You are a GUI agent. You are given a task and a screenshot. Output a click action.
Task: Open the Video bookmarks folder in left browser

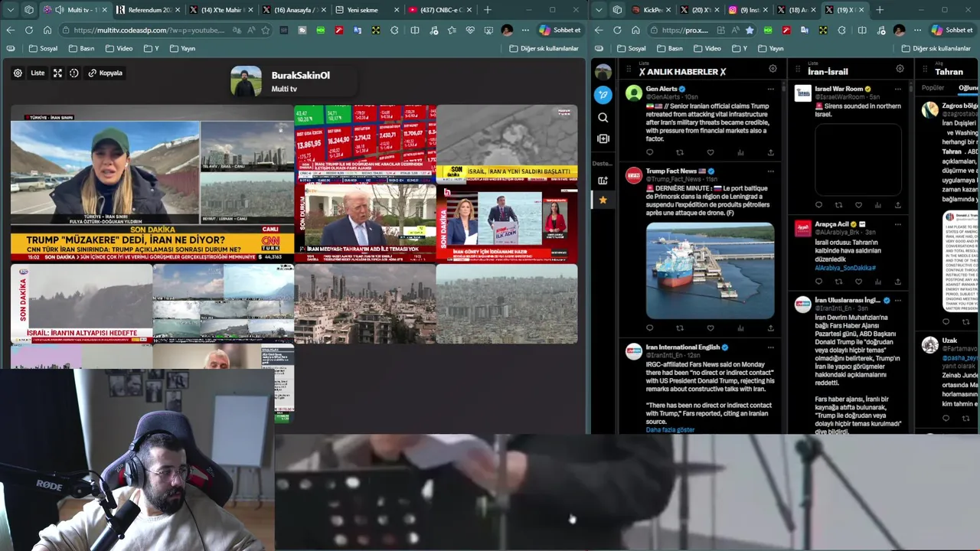(119, 48)
